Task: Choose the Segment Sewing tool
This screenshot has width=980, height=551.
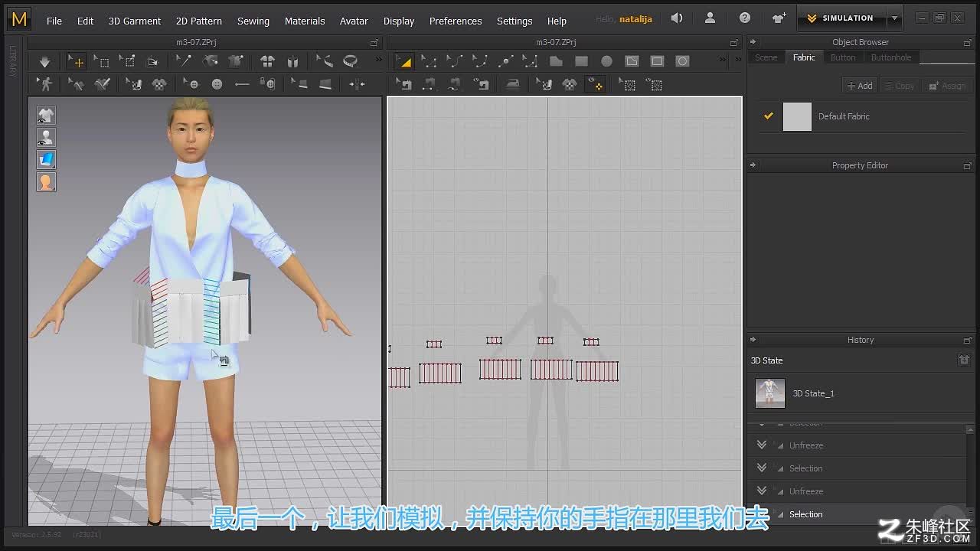Action: [429, 84]
